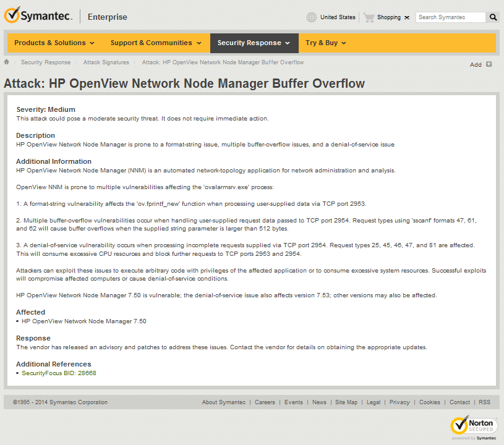This screenshot has height=445, width=504.
Task: Open About Symantec footer link
Action: (x=224, y=402)
